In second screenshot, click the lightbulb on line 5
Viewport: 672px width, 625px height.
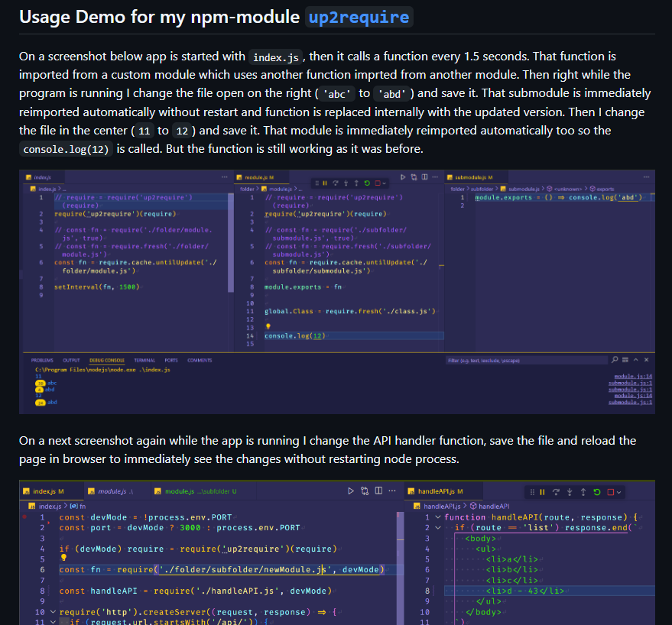pos(63,557)
